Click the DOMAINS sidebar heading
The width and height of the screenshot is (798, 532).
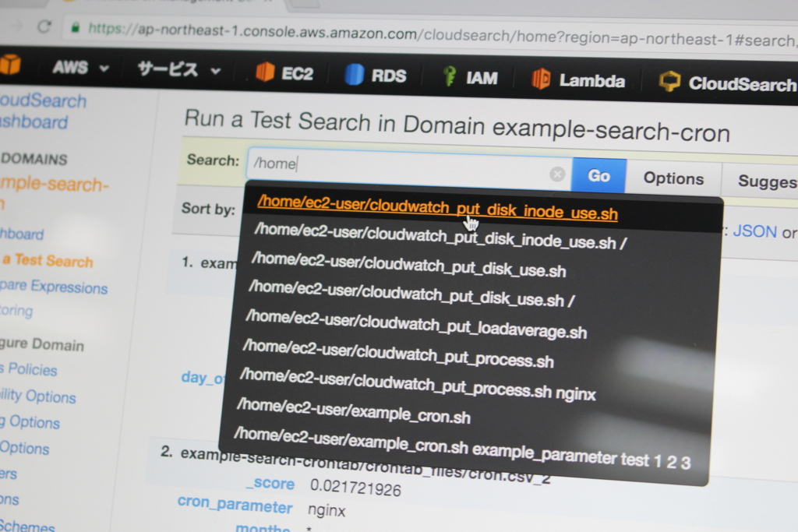coord(34,159)
